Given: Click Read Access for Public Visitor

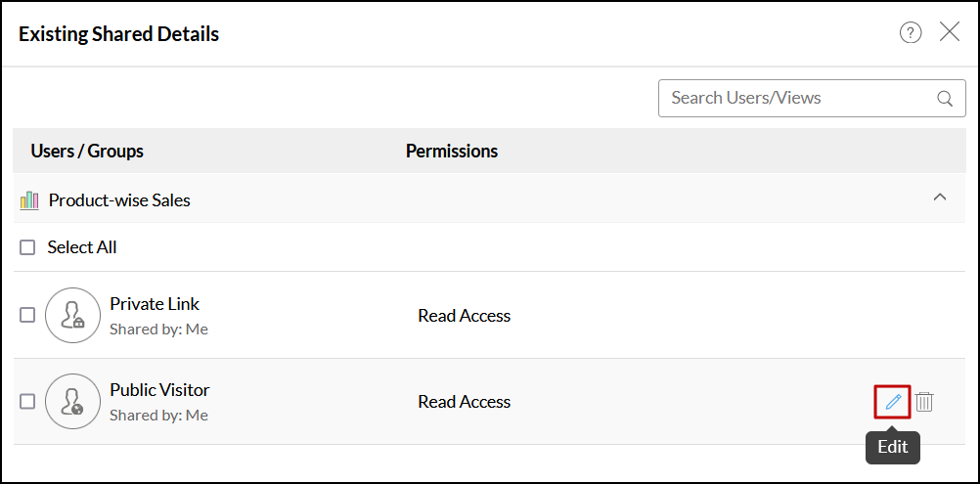Looking at the screenshot, I should click(x=464, y=401).
